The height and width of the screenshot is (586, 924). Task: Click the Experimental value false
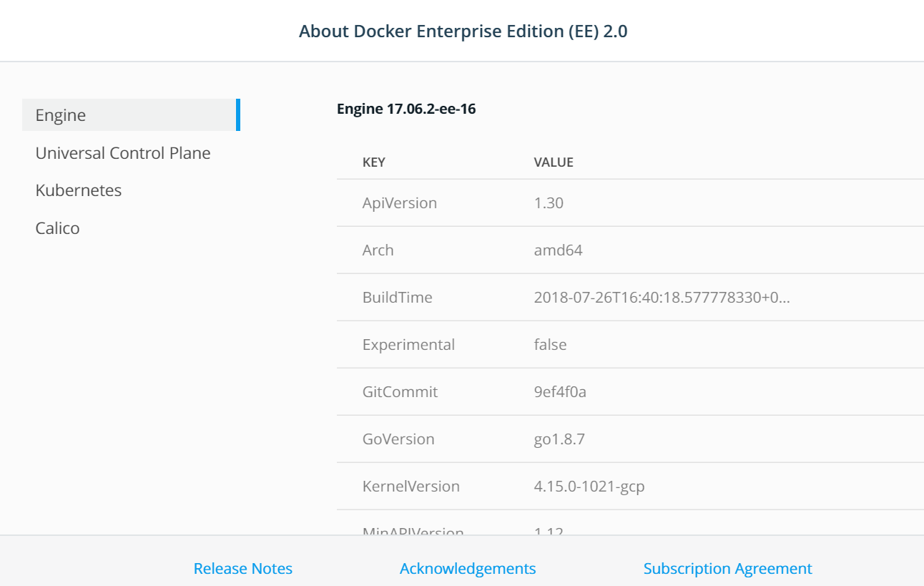point(550,345)
